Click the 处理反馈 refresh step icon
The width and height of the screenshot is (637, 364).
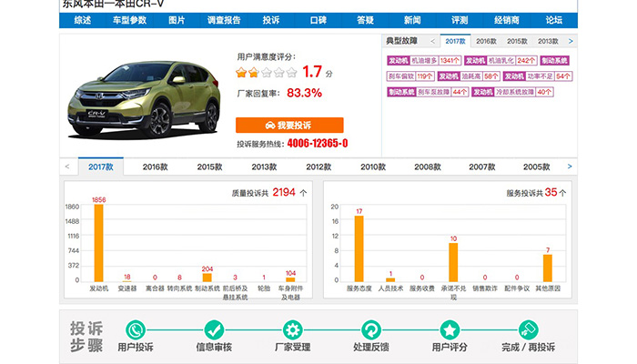click(x=371, y=329)
